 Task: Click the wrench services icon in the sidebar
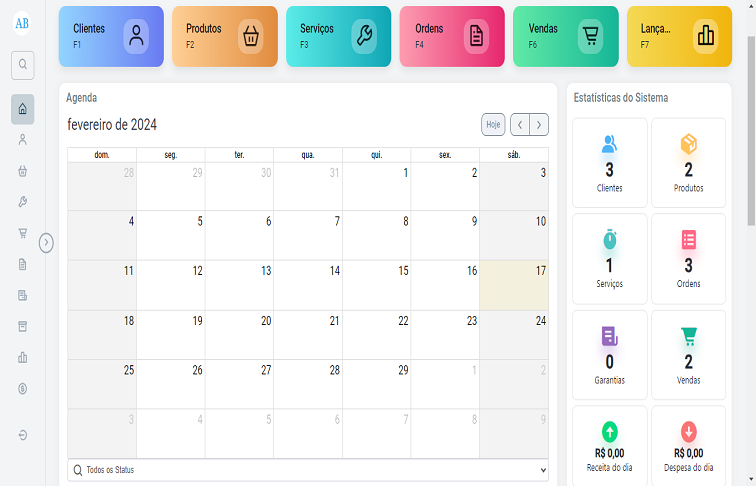click(x=22, y=202)
